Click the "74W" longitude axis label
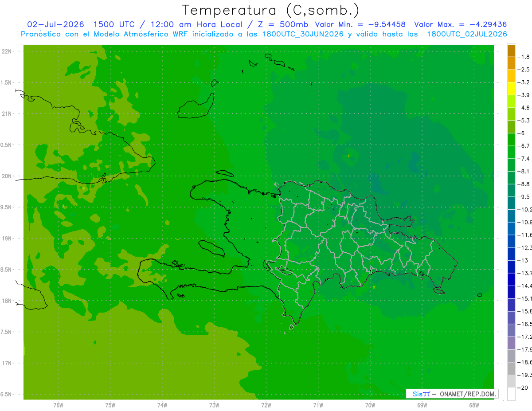 click(162, 405)
